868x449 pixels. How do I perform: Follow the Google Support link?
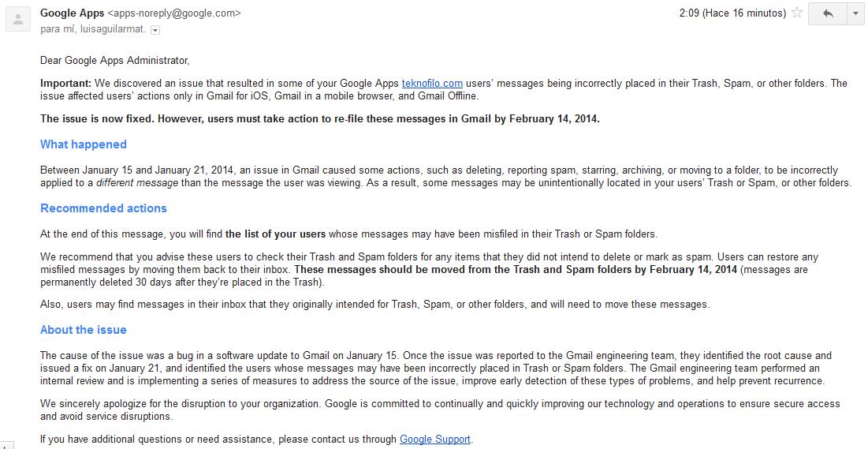tap(435, 439)
